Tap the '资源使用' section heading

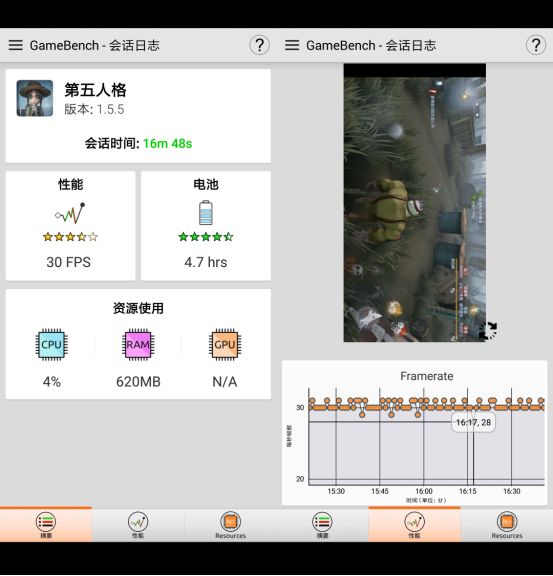point(138,308)
